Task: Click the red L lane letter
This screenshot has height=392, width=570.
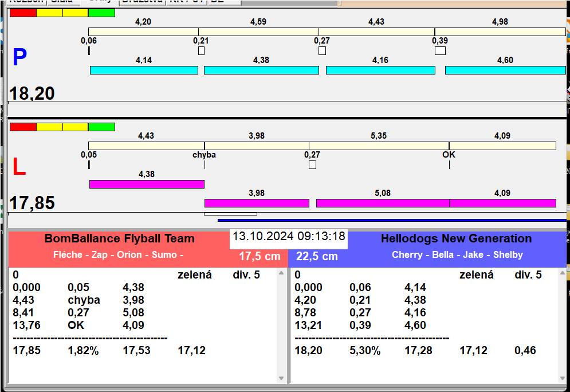Action: click(x=19, y=167)
